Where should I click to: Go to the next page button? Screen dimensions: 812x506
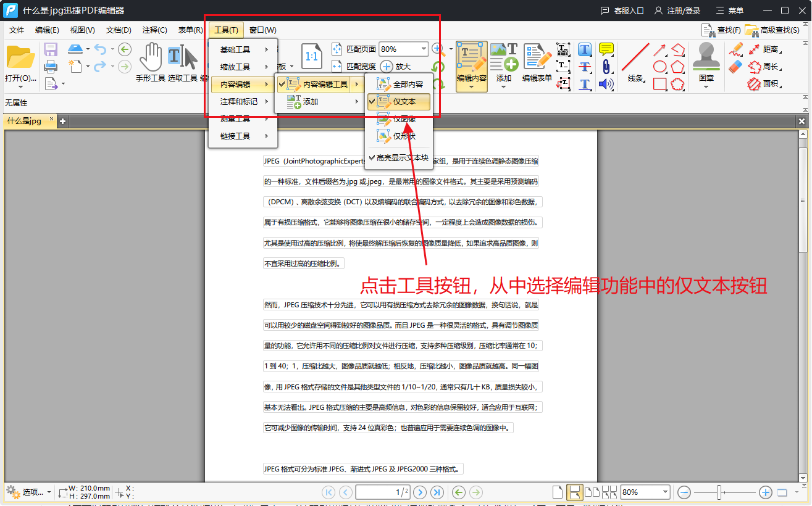(x=420, y=492)
